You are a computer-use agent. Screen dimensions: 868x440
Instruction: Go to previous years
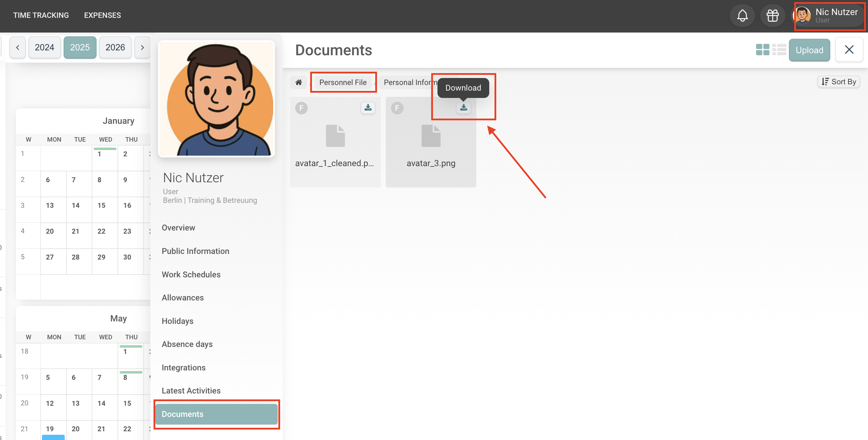pos(17,47)
